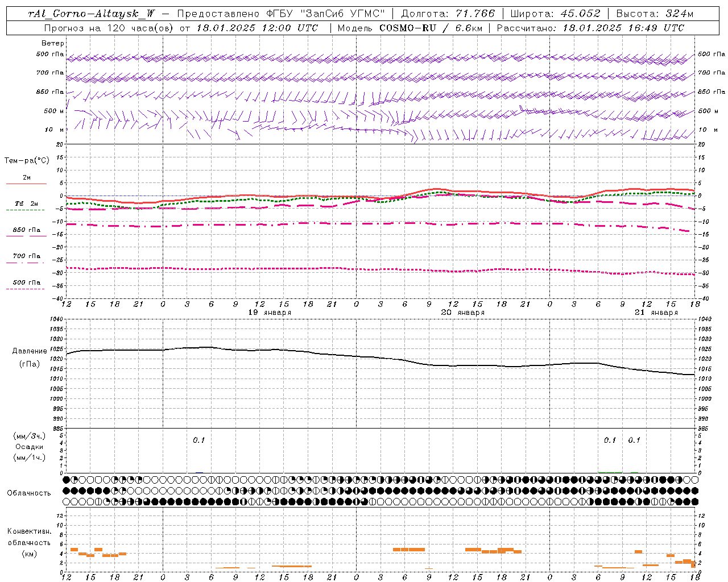Click the 21 января date label
Viewport: 728px width, 582px height.
656,313
